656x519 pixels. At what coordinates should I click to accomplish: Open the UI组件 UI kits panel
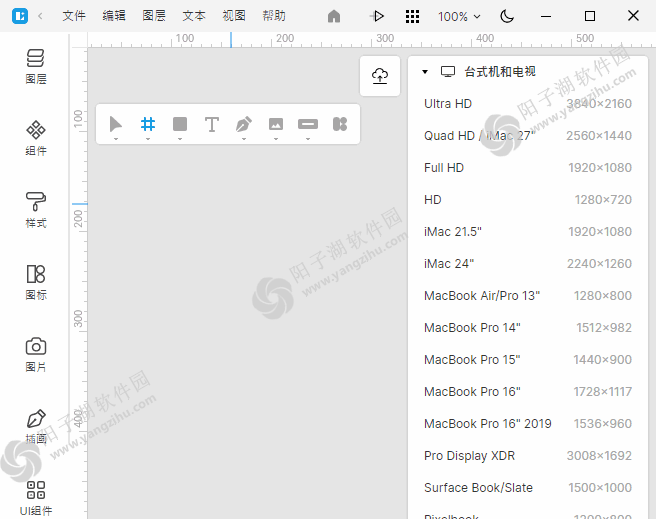pos(36,499)
